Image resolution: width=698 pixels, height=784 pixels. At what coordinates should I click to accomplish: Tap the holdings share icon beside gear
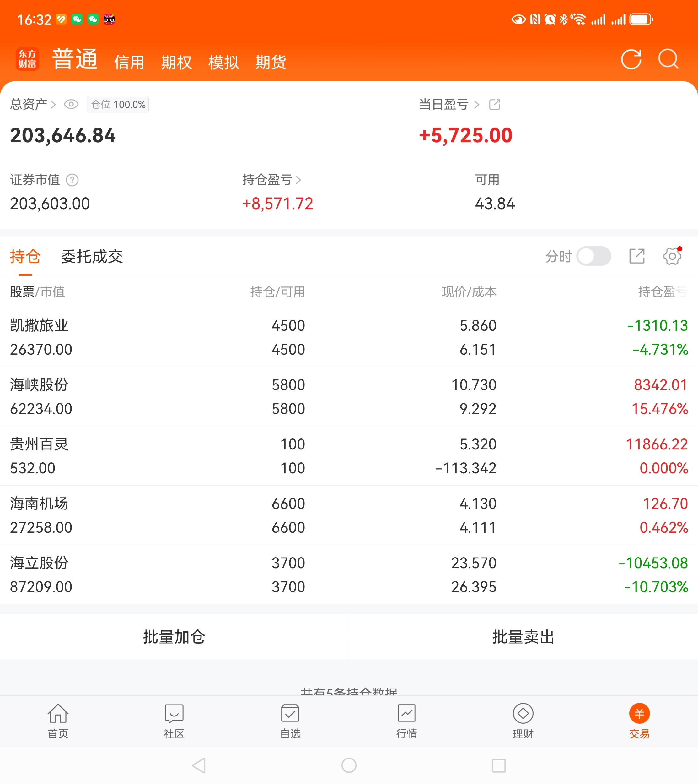click(636, 256)
